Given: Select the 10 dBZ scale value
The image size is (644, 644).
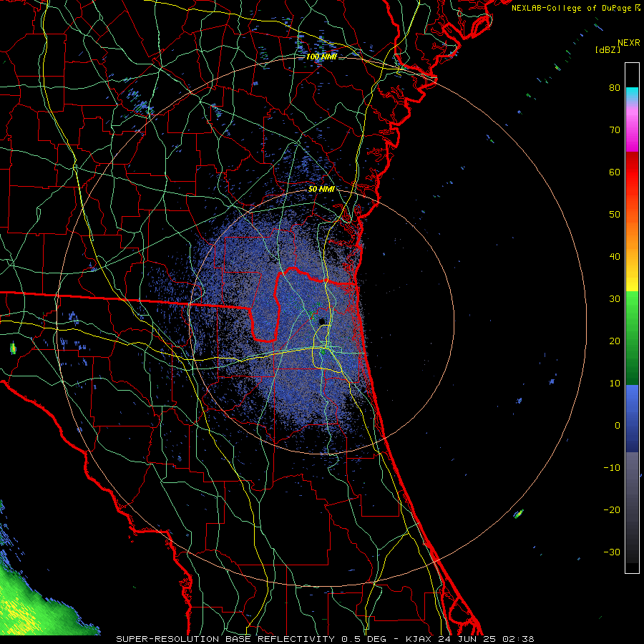Looking at the screenshot, I should pyautogui.click(x=615, y=384).
